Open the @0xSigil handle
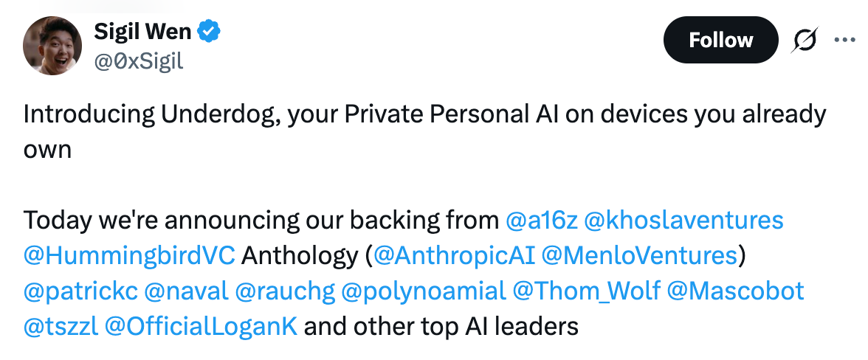Image resolution: width=868 pixels, height=360 pixels. tap(139, 62)
